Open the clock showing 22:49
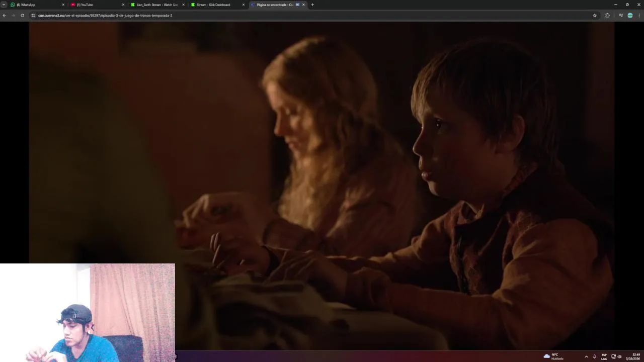The height and width of the screenshot is (362, 644). click(633, 356)
